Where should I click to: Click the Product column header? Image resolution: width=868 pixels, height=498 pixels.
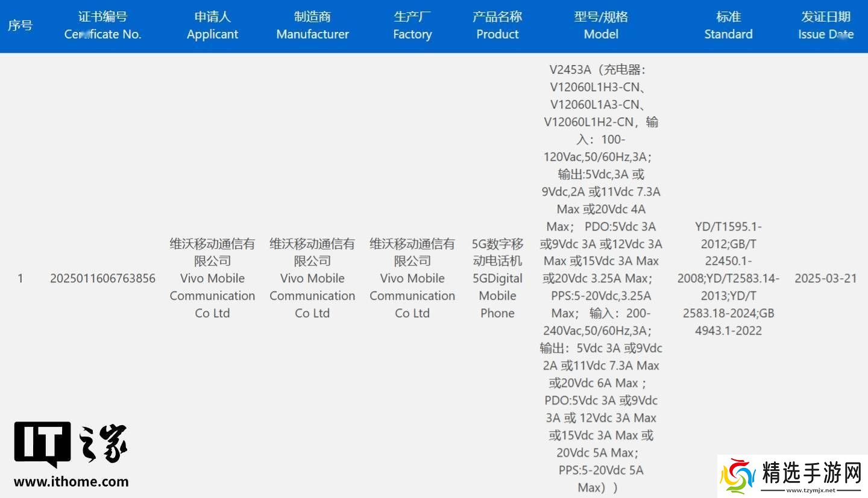[x=497, y=25]
